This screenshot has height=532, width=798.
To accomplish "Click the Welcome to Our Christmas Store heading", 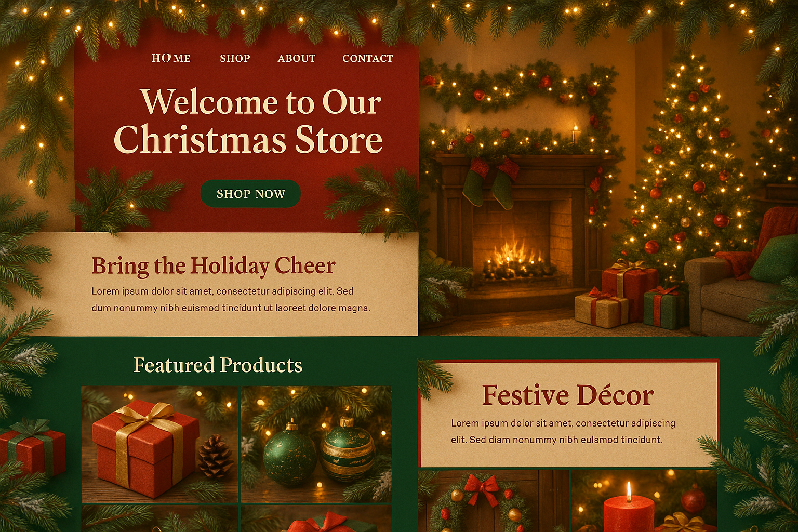I will pyautogui.click(x=248, y=121).
